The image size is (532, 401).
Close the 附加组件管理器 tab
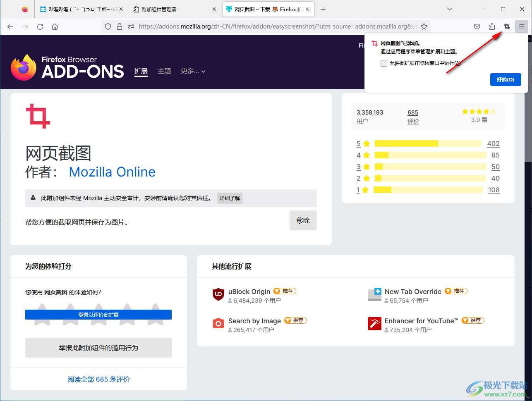(x=214, y=9)
